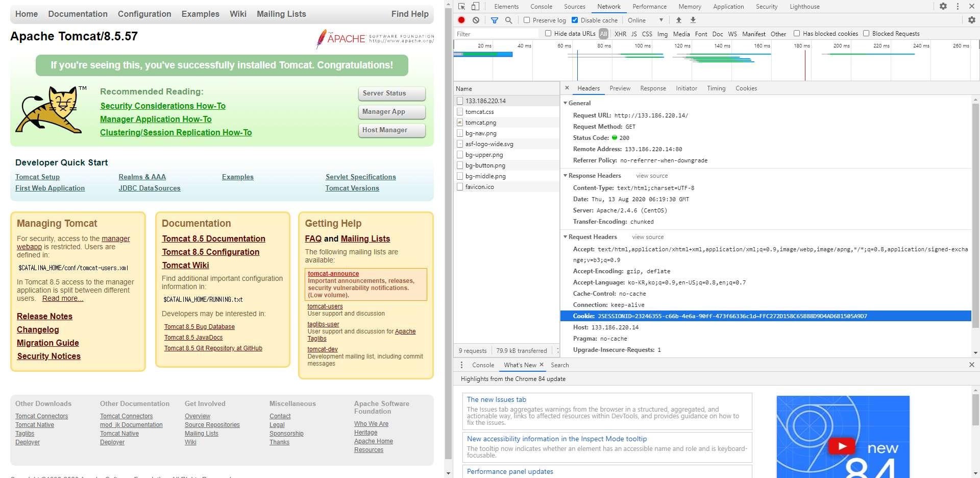Switch to the Elements panel tab
The image size is (980, 478).
click(x=506, y=7)
